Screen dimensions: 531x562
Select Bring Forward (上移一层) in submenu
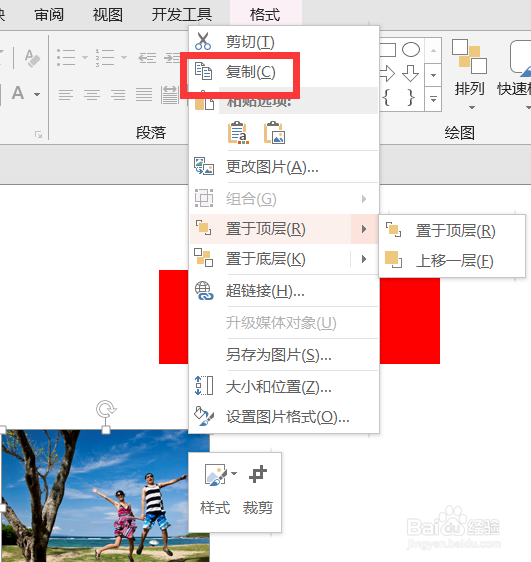point(452,261)
